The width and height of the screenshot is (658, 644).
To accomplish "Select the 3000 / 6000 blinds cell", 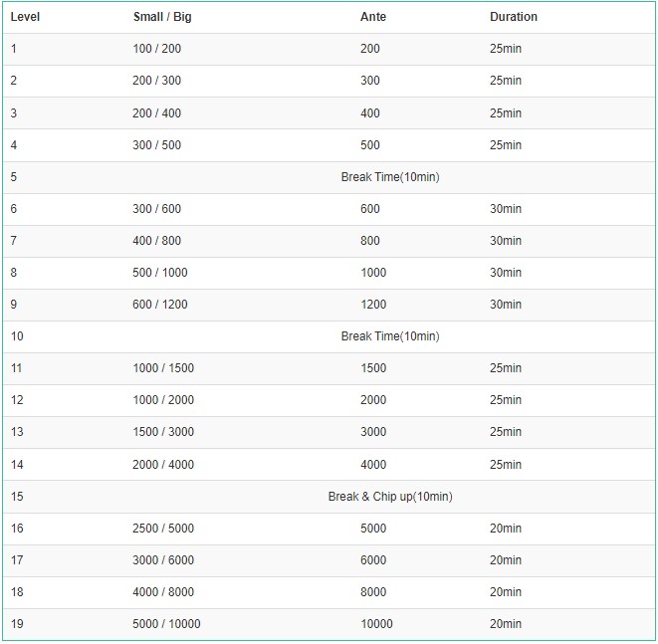I will pos(163,560).
